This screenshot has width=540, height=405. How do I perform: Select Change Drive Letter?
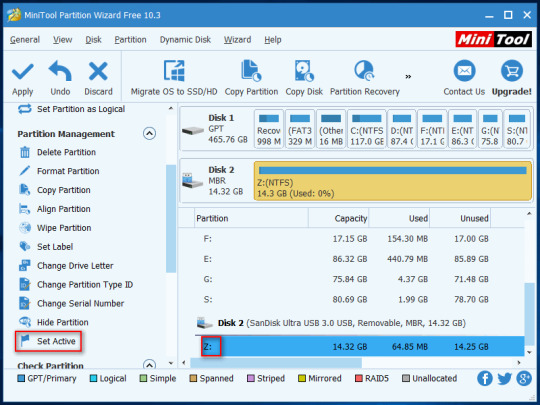tap(66, 266)
